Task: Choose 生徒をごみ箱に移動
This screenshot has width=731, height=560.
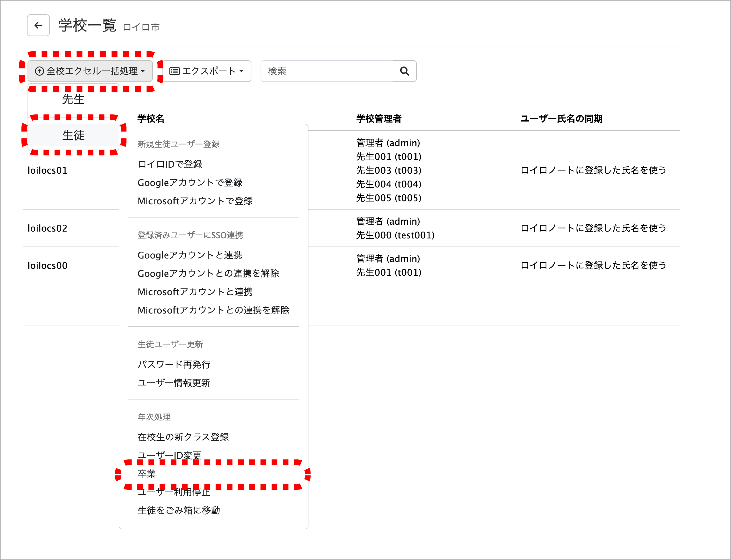Action: tap(179, 511)
